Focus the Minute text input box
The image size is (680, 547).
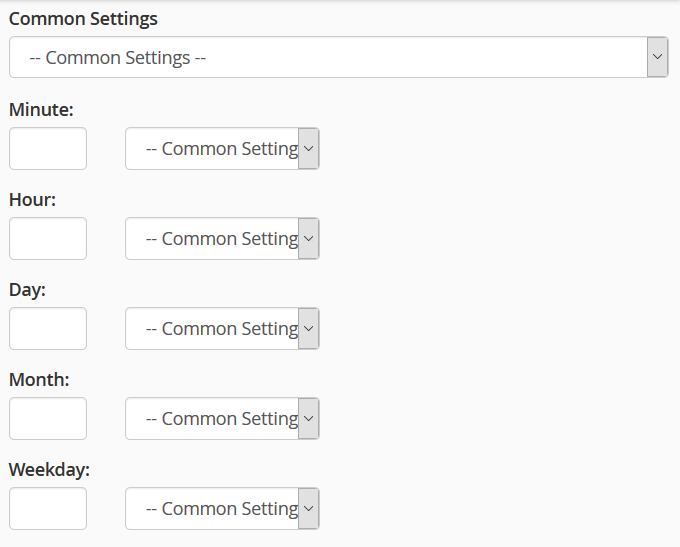tap(48, 149)
